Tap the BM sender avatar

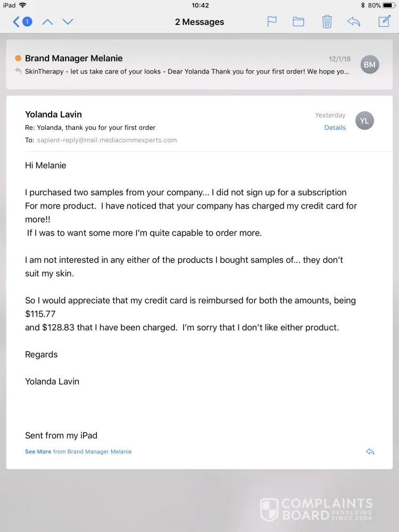pyautogui.click(x=370, y=64)
